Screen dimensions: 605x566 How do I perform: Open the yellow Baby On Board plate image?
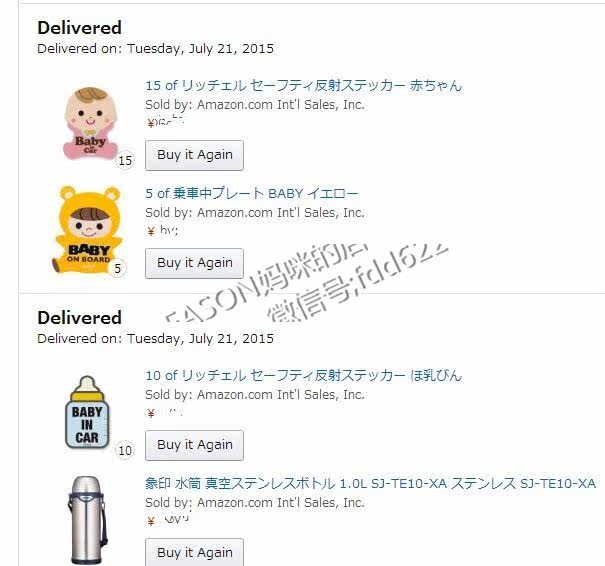(x=88, y=229)
